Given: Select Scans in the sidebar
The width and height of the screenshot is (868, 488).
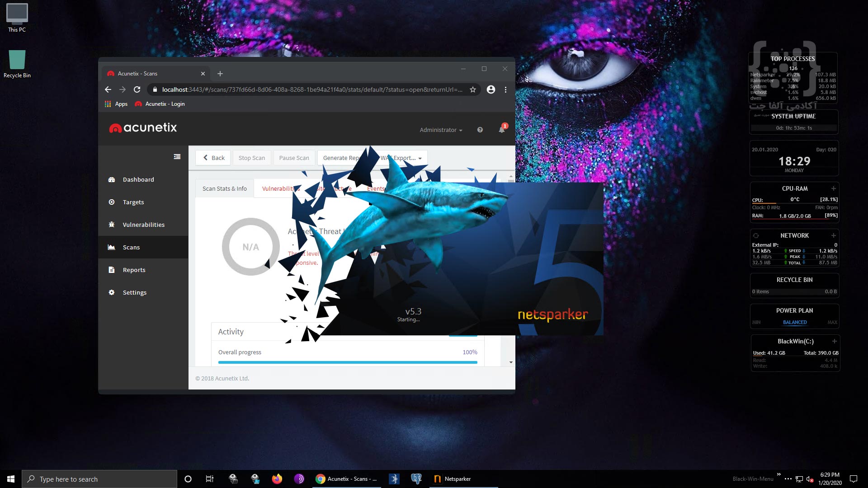Looking at the screenshot, I should pos(143,247).
